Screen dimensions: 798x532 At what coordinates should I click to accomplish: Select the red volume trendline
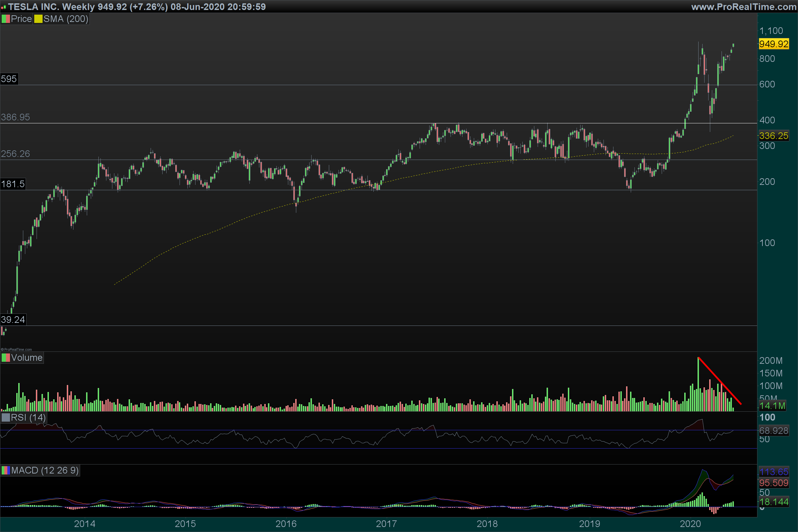pyautogui.click(x=719, y=381)
